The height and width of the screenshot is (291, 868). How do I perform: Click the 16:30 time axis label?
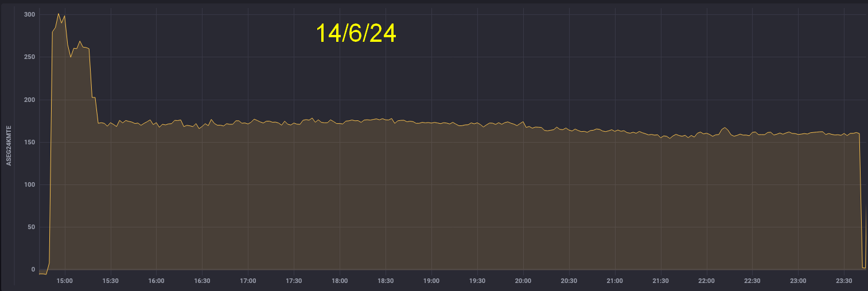(203, 281)
